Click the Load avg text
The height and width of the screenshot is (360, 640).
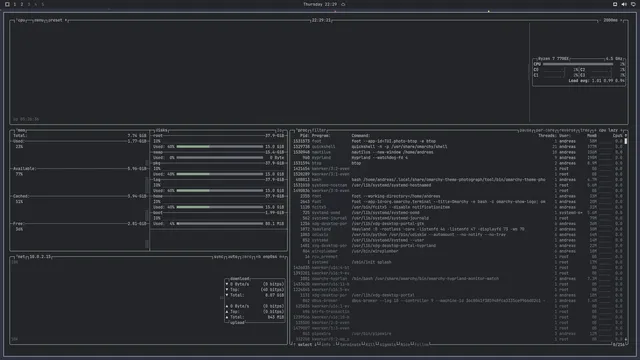point(596,81)
